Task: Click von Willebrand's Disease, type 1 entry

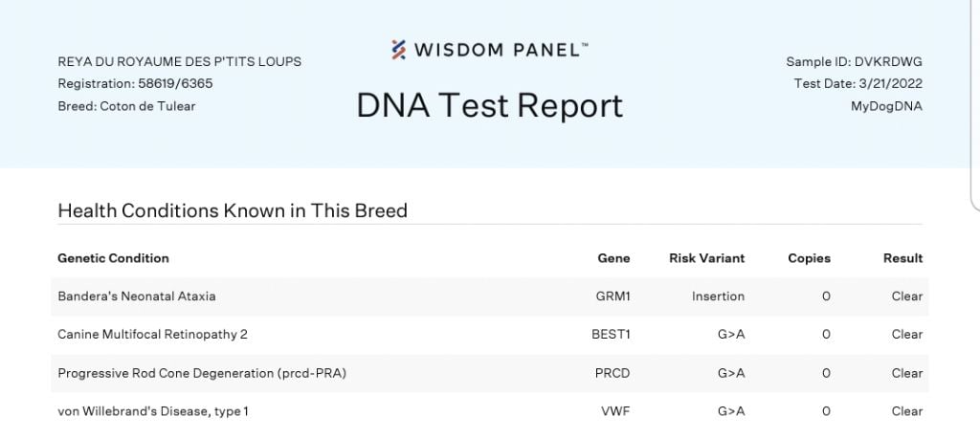Action: click(153, 411)
